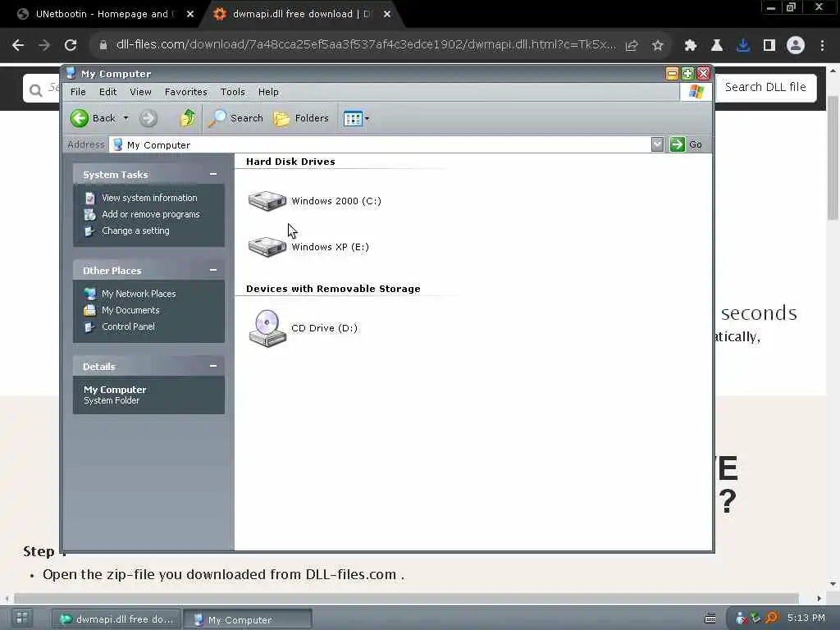This screenshot has height=630, width=840.
Task: Select the CD Drive (D:) icon
Action: coord(304,328)
